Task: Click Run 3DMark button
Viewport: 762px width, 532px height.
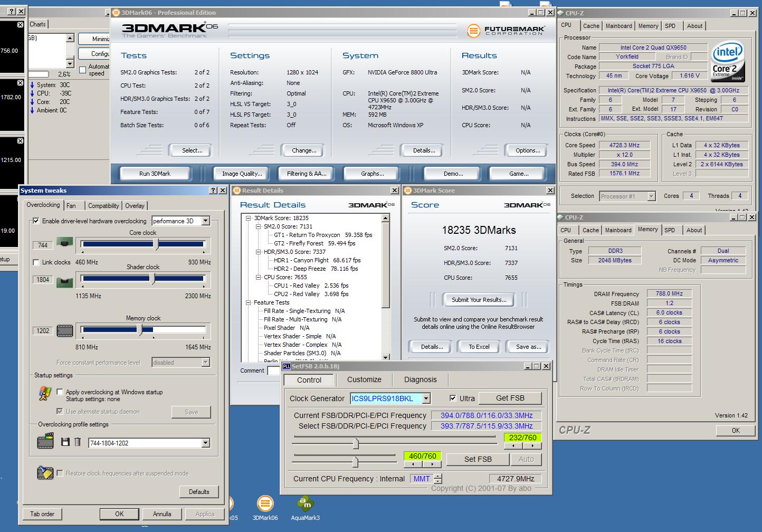Action: click(155, 174)
